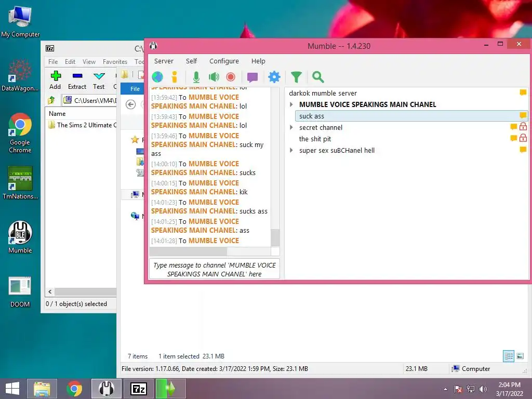Click comment icon on super sex suBCHanel row
532x399 pixels.
(x=523, y=150)
